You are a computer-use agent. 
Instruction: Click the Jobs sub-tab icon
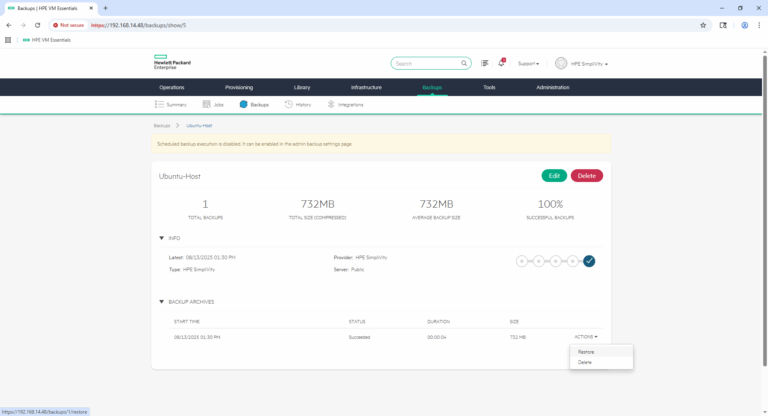(206, 104)
